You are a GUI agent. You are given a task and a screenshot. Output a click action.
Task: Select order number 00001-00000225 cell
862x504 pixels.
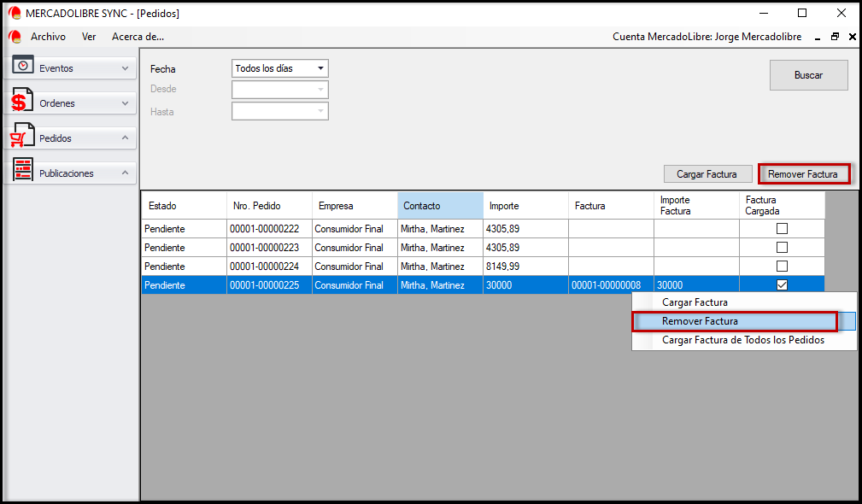point(269,284)
